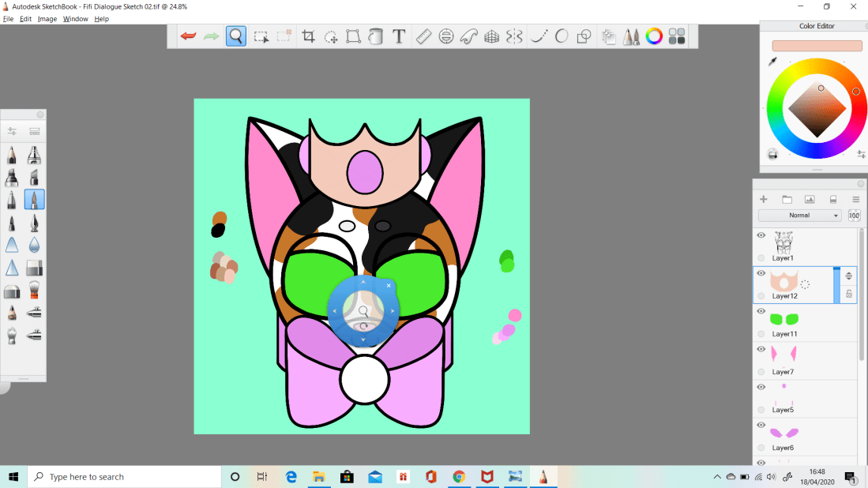This screenshot has width=868, height=488.
Task: Open the Ruler guide tool
Action: pos(423,36)
